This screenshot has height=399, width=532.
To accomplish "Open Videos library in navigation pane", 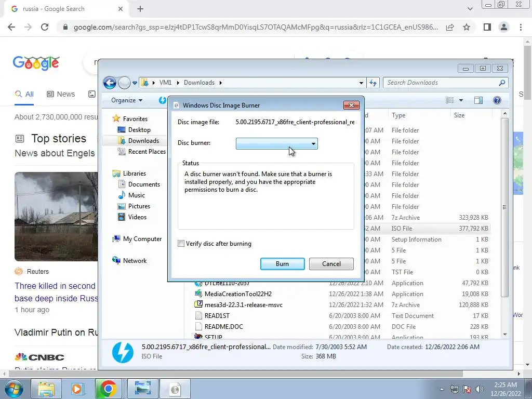I will [x=137, y=217].
